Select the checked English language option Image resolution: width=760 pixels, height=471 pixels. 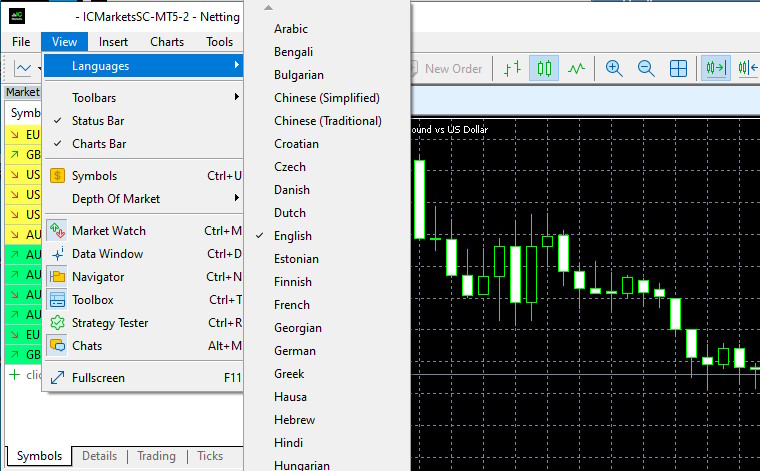pos(328,236)
